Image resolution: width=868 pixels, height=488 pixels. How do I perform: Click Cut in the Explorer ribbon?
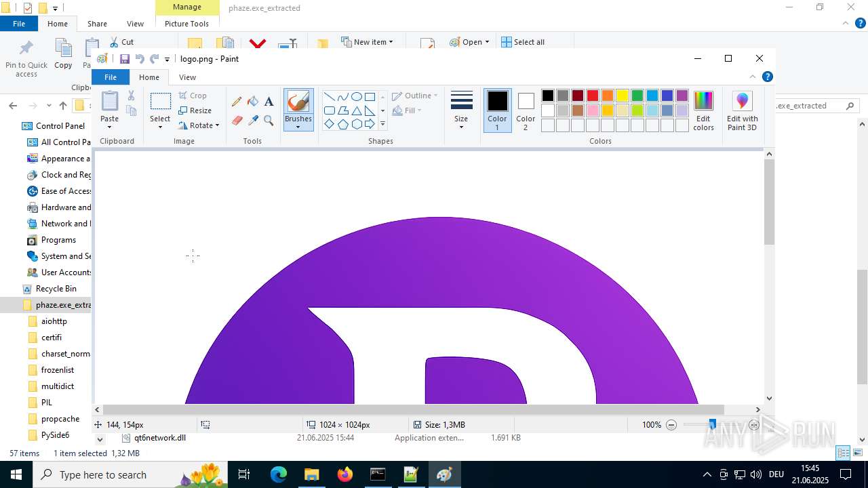coord(122,42)
